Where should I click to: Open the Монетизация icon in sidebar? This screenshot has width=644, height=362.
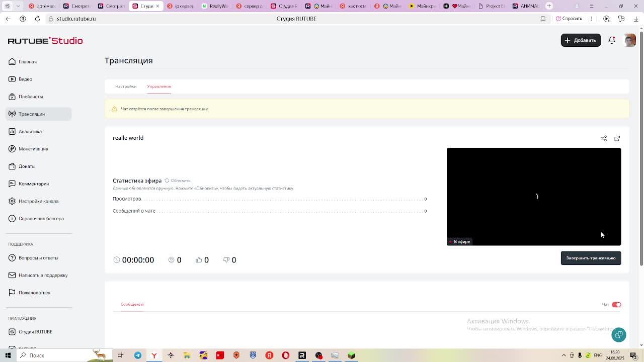tap(12, 149)
